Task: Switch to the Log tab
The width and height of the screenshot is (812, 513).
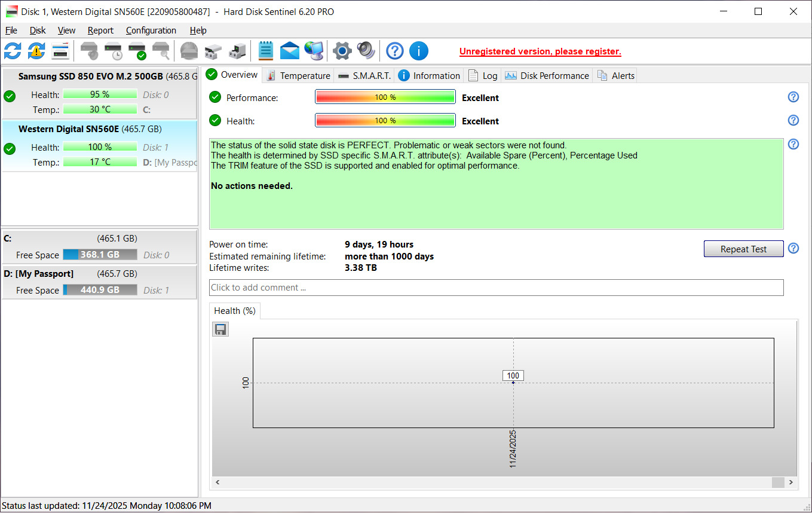Action: coord(483,75)
